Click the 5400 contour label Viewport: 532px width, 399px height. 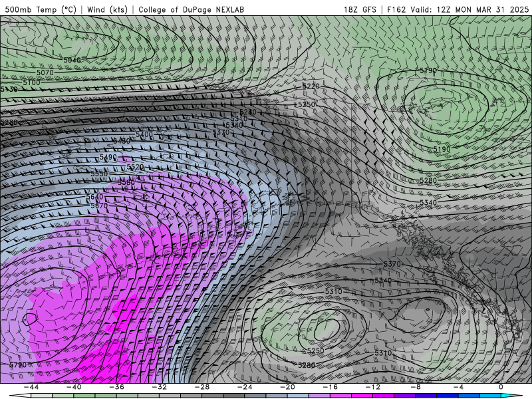pyautogui.click(x=144, y=134)
